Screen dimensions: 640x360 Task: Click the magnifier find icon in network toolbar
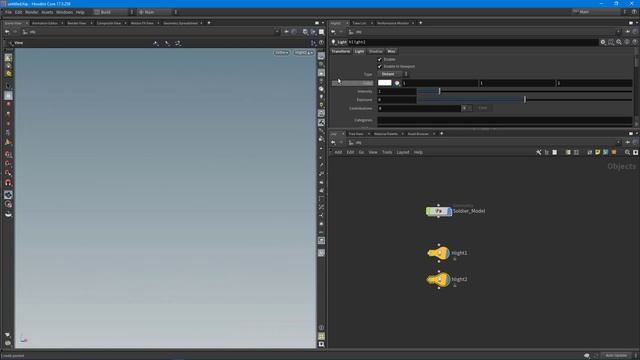pyautogui.click(x=627, y=152)
